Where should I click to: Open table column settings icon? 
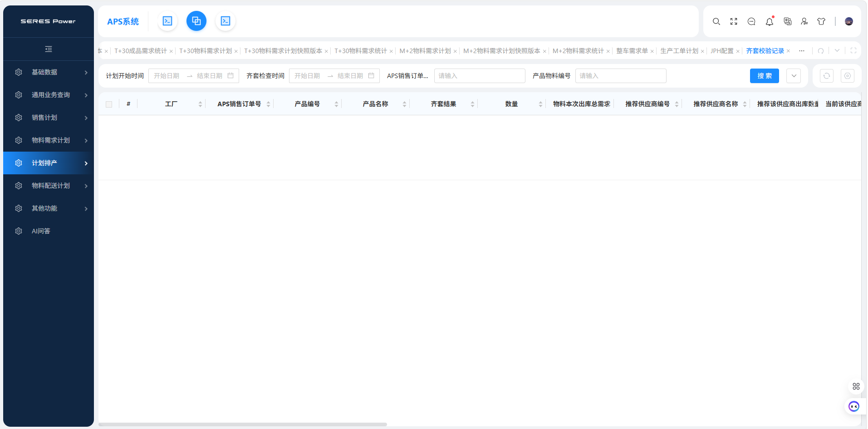point(848,76)
